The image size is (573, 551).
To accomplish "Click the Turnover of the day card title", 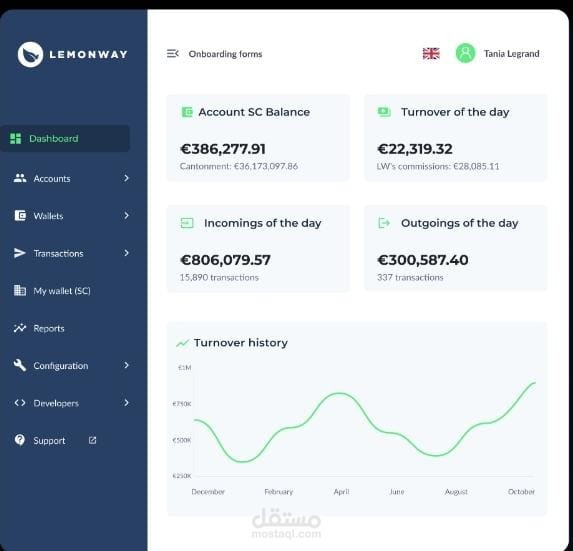I will tap(455, 112).
